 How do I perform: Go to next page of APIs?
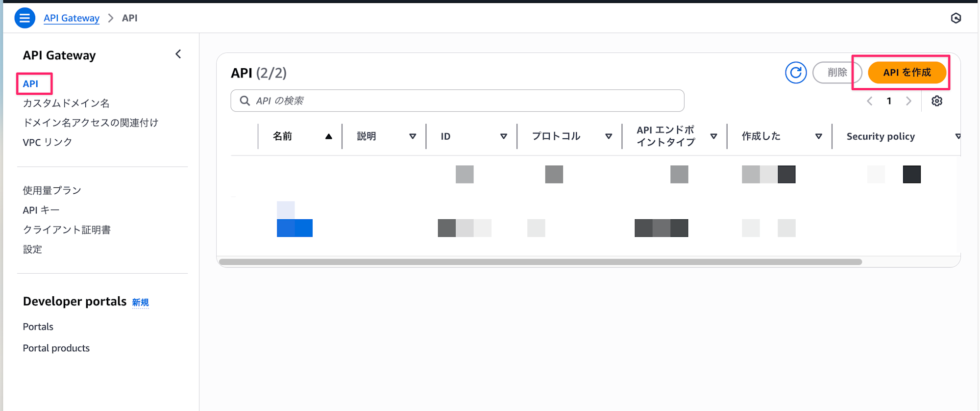[908, 101]
